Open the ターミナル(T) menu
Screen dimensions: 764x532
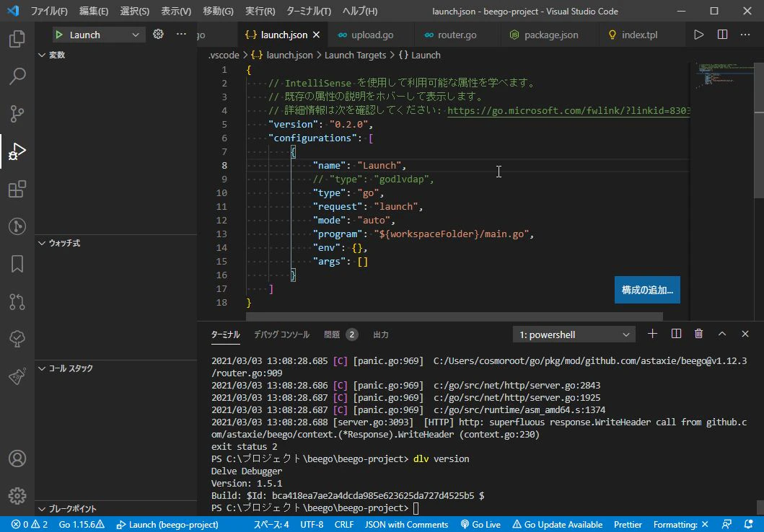tap(309, 11)
